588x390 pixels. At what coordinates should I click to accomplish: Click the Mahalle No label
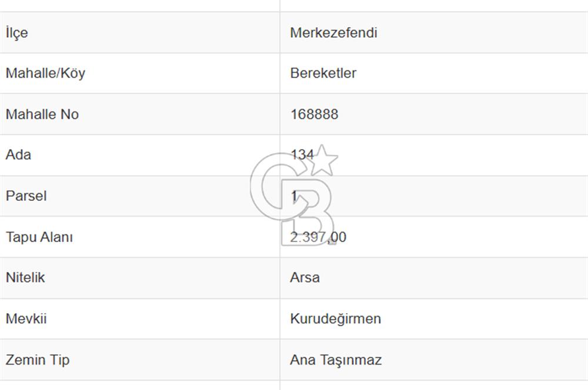click(42, 115)
